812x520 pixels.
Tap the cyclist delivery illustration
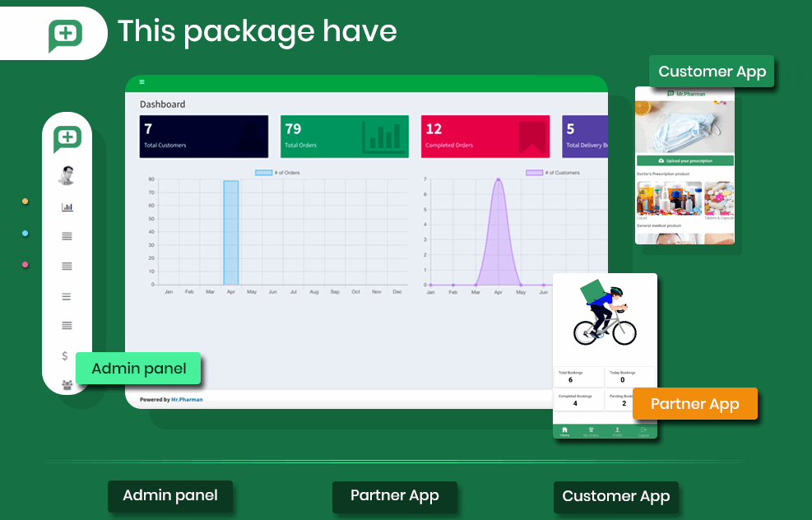[605, 313]
